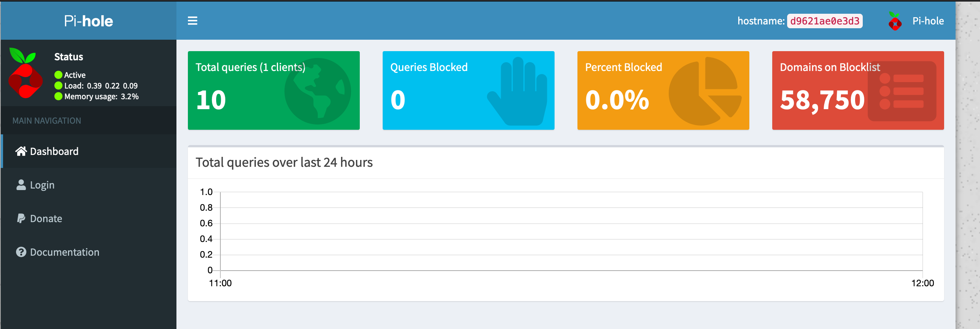Click the hostname d9621ae0e3d3 label
The height and width of the screenshot is (329, 980).
[x=825, y=21]
